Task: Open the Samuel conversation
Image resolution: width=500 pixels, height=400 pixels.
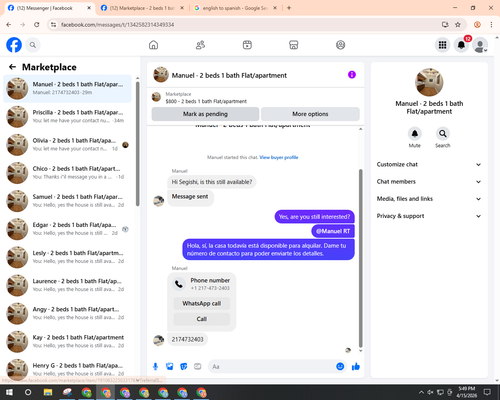Action: [68, 201]
